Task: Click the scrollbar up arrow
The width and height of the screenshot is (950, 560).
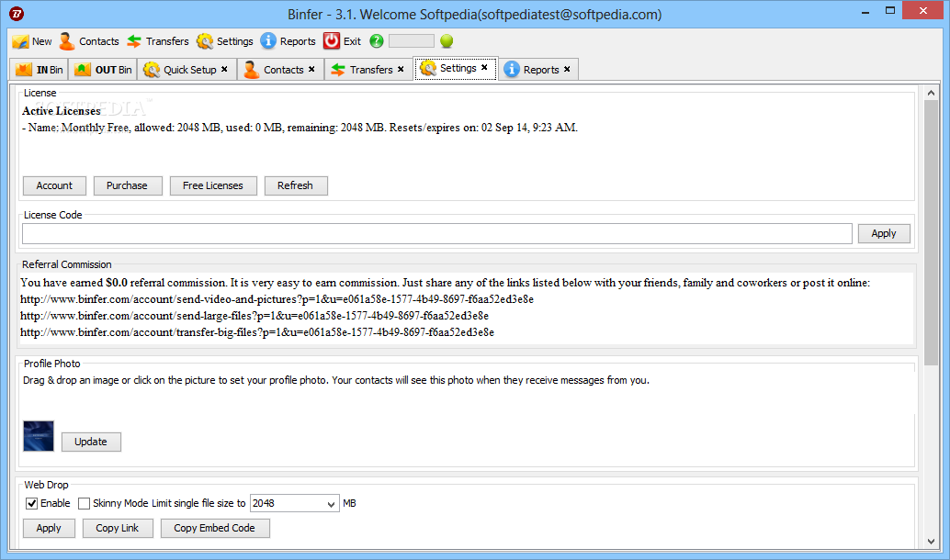Action: pyautogui.click(x=932, y=93)
